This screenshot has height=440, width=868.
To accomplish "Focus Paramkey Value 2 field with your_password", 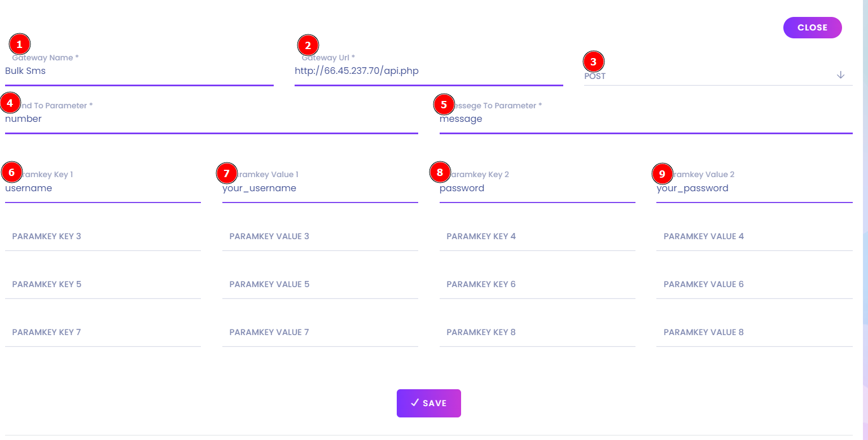I will (754, 188).
